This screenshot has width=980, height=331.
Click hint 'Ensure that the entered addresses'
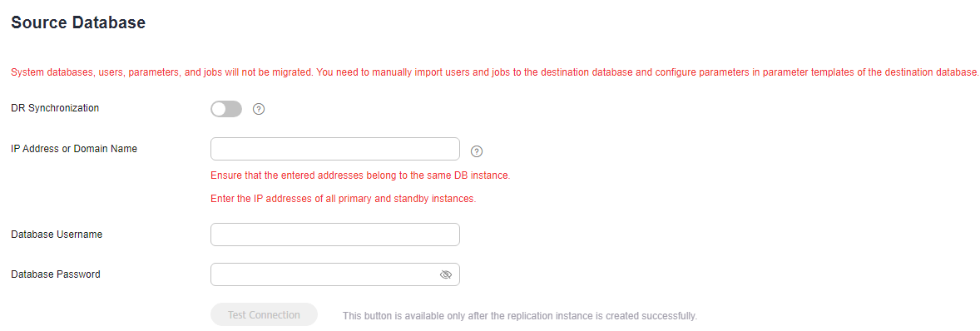click(x=360, y=175)
